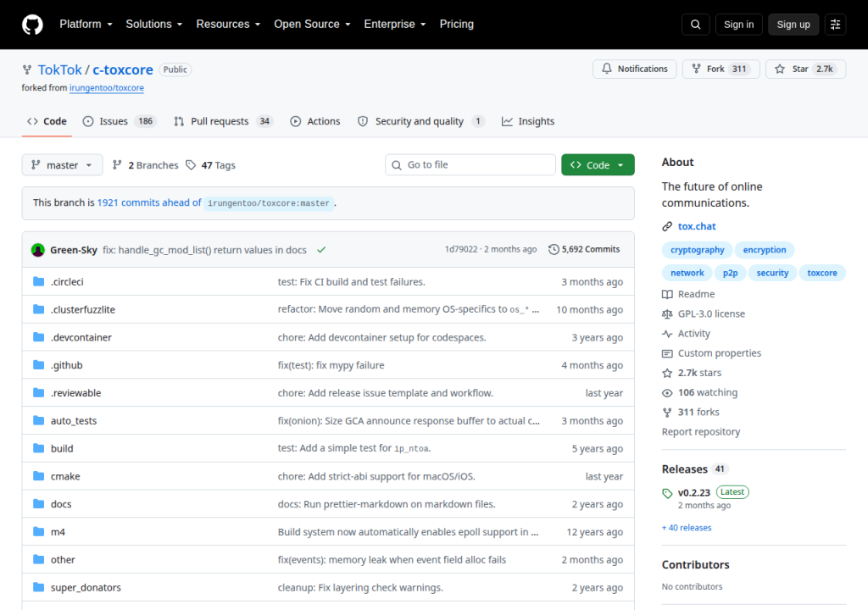868x610 pixels.
Task: Select the encryption topic tag
Action: pos(764,250)
